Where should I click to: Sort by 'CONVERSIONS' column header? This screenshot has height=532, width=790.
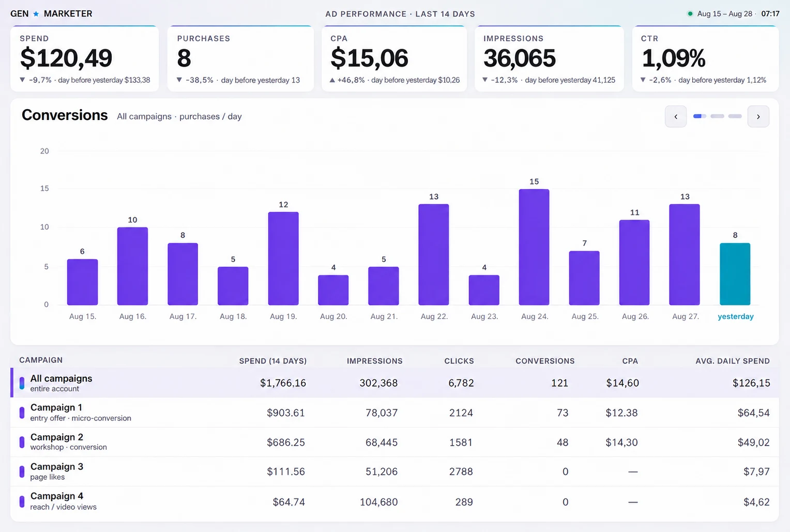click(x=545, y=361)
